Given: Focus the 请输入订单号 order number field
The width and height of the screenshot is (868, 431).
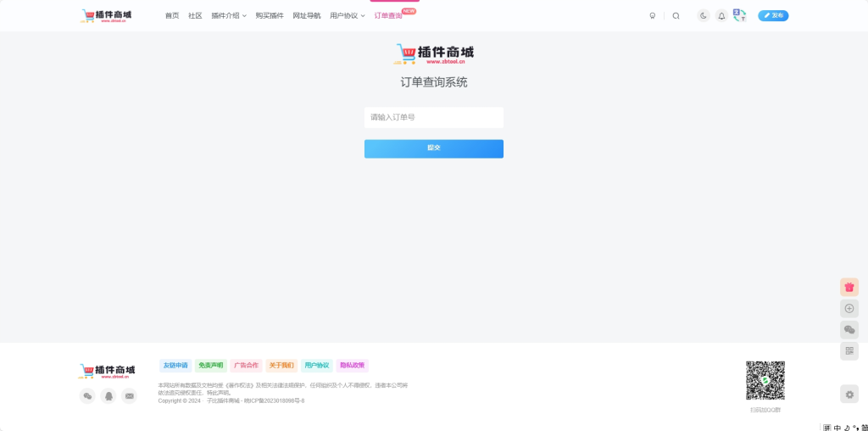Looking at the screenshot, I should [433, 117].
